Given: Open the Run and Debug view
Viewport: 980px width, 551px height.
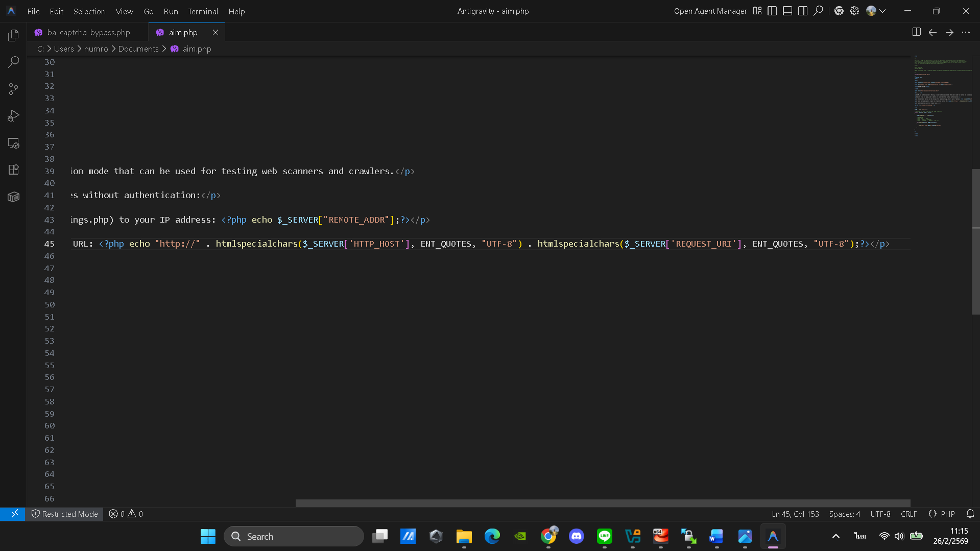Looking at the screenshot, I should 14,116.
